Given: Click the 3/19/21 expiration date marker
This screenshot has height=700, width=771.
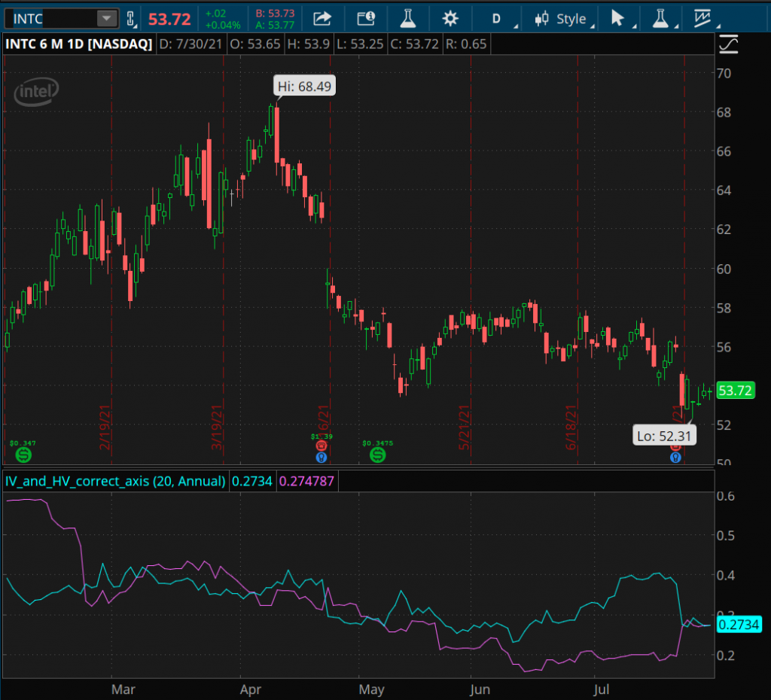Looking at the screenshot, I should tap(217, 428).
